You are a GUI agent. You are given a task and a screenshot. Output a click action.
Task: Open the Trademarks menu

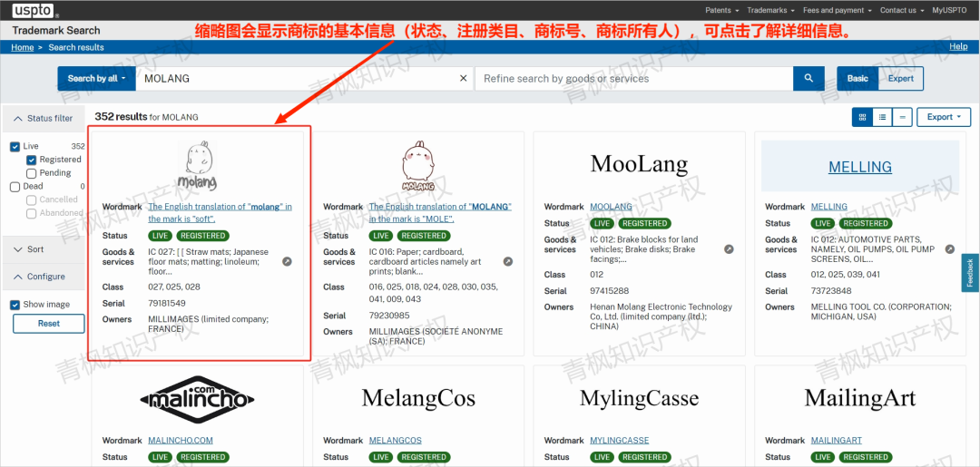pyautogui.click(x=770, y=10)
